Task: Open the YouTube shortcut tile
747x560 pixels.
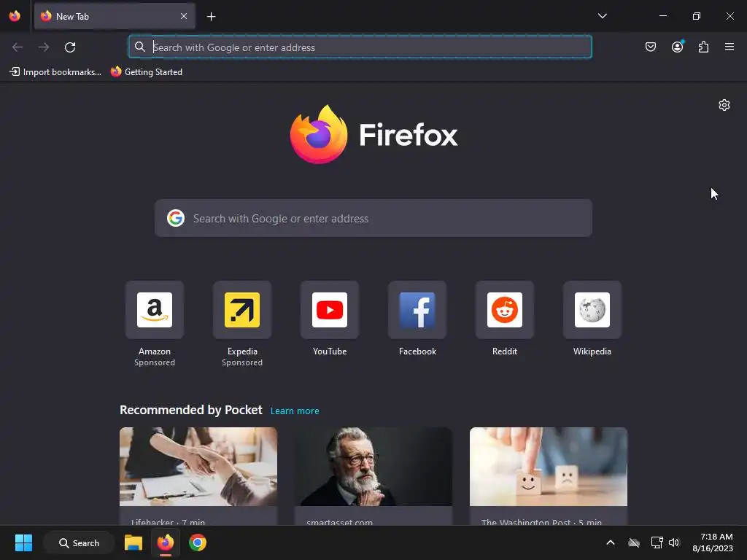Action: pyautogui.click(x=330, y=310)
